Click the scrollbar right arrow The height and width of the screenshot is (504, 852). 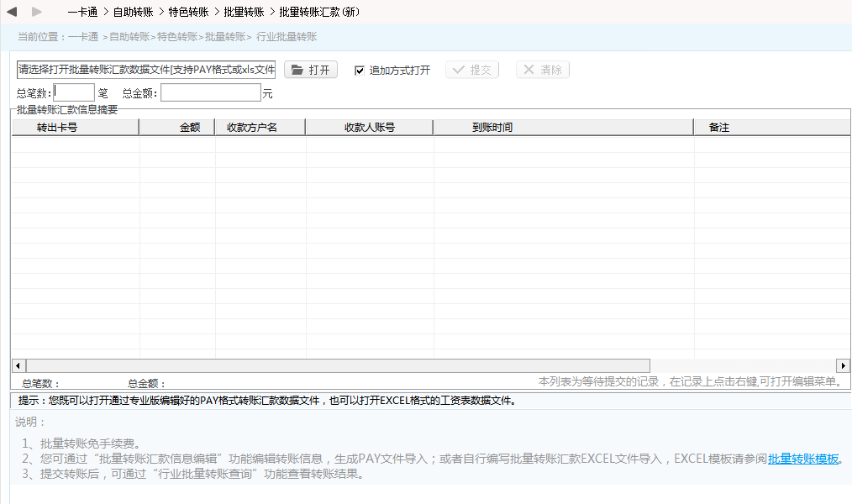[x=843, y=366]
